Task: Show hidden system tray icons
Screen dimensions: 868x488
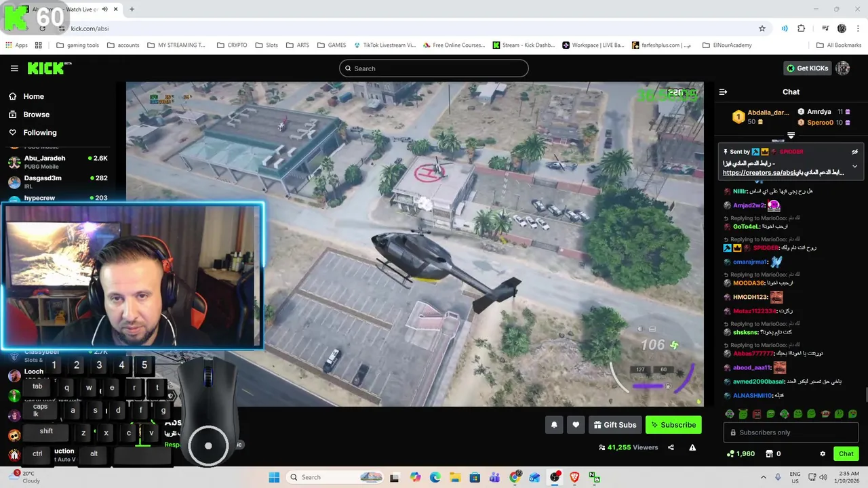Action: pos(764,477)
